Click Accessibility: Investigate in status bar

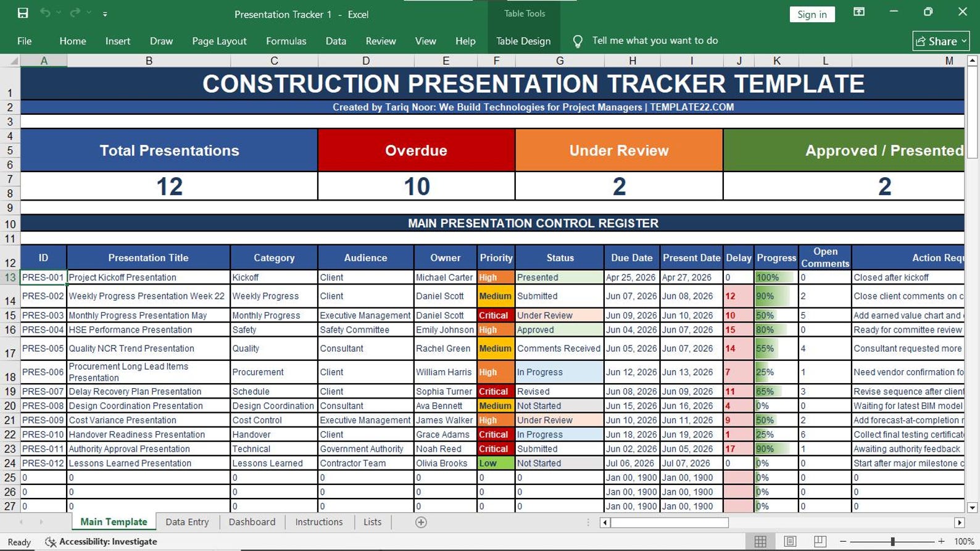click(101, 542)
